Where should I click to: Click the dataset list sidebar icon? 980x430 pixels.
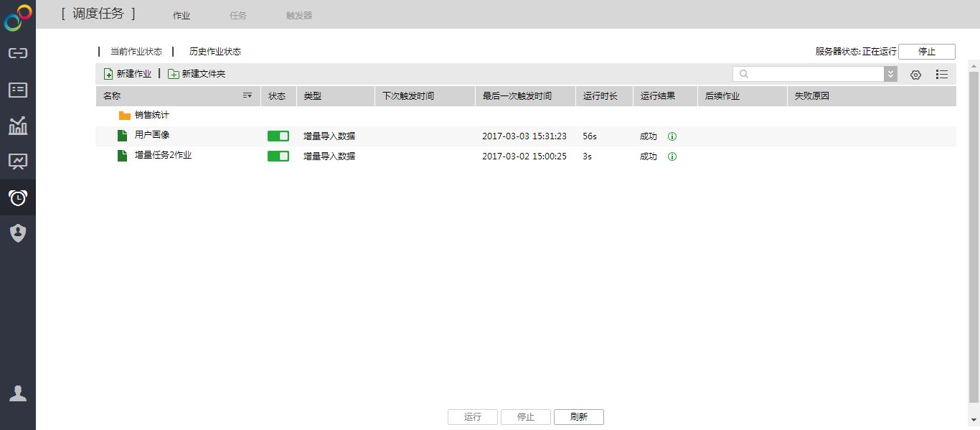click(x=17, y=90)
